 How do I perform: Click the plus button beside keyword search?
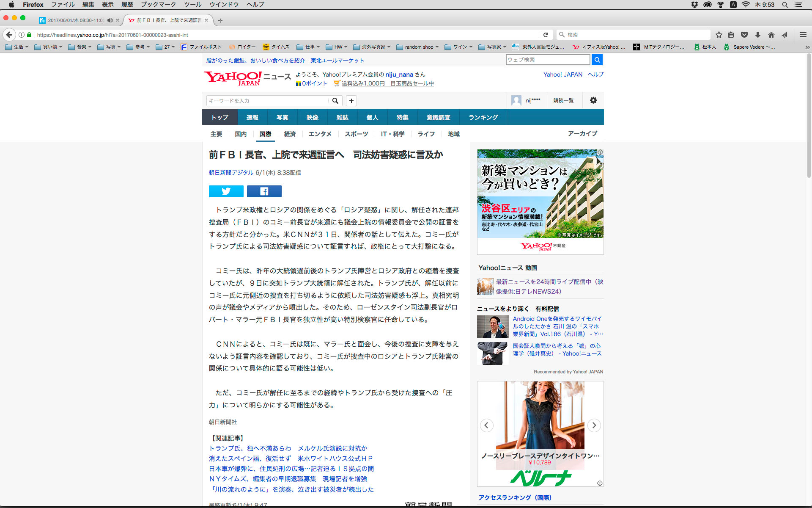tap(351, 101)
